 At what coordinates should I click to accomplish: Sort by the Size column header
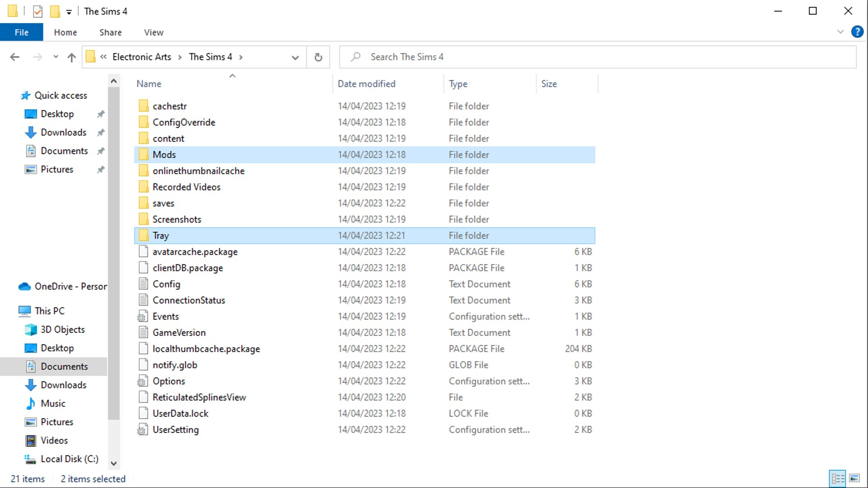[x=567, y=84]
